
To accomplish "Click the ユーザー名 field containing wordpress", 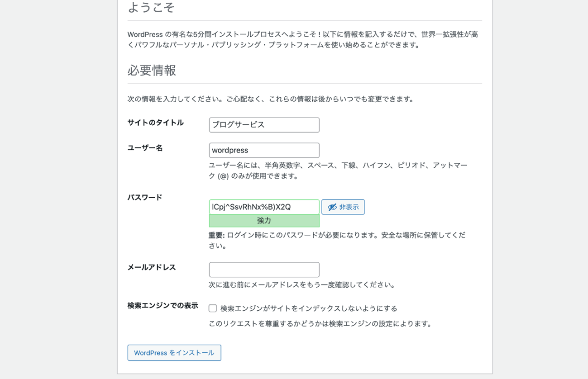I will click(x=264, y=150).
